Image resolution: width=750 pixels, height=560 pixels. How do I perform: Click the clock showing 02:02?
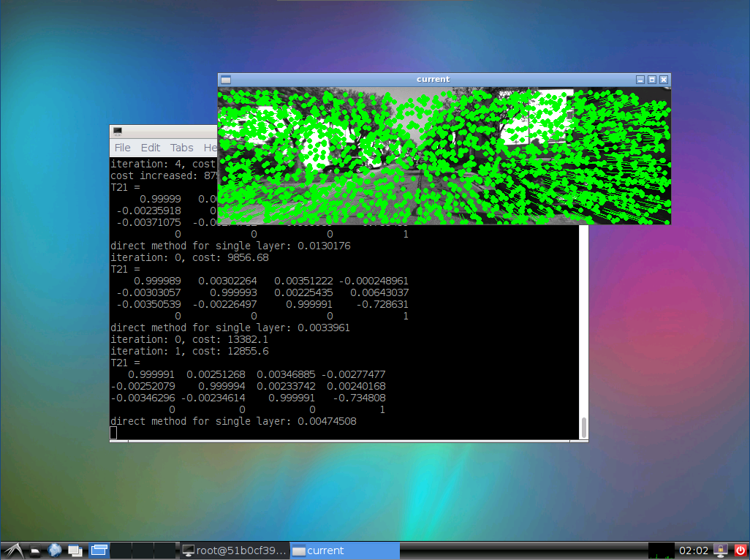coord(694,551)
